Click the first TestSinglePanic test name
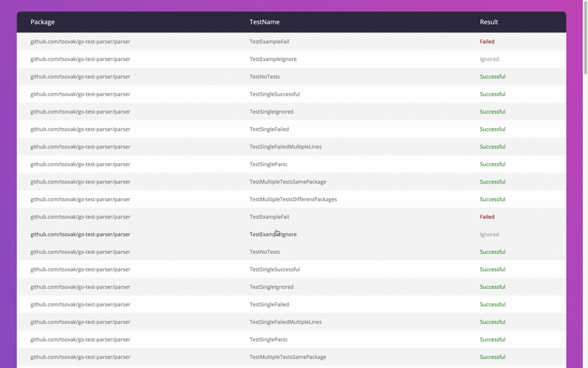Screen dimensions: 588x368 coord(268,164)
